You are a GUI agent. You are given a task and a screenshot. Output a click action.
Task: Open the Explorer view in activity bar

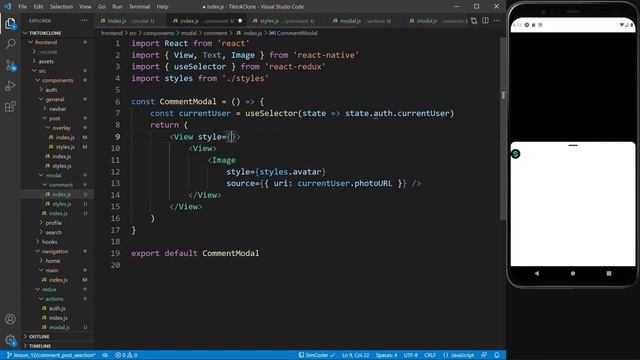click(x=10, y=23)
